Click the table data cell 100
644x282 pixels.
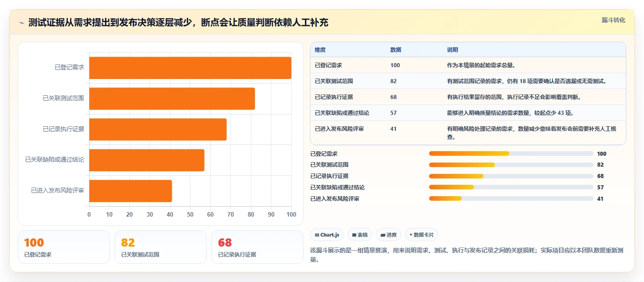[x=395, y=65]
